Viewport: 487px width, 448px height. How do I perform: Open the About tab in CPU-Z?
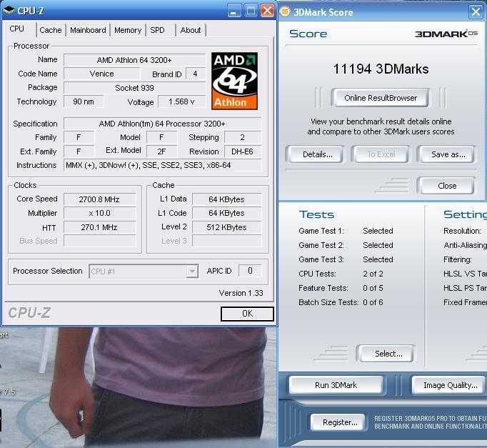[x=191, y=30]
